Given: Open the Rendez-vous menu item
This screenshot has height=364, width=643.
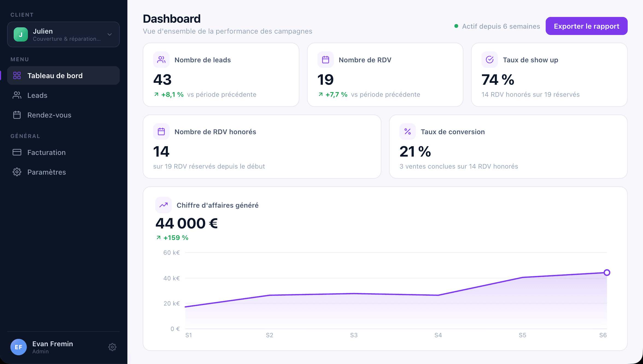Looking at the screenshot, I should pos(63,115).
